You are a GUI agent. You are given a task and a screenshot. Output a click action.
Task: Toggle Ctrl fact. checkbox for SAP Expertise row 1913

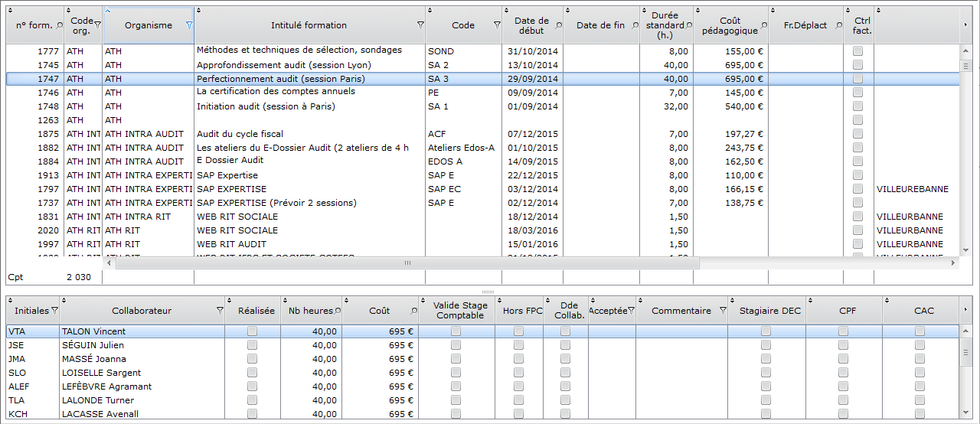click(x=857, y=175)
